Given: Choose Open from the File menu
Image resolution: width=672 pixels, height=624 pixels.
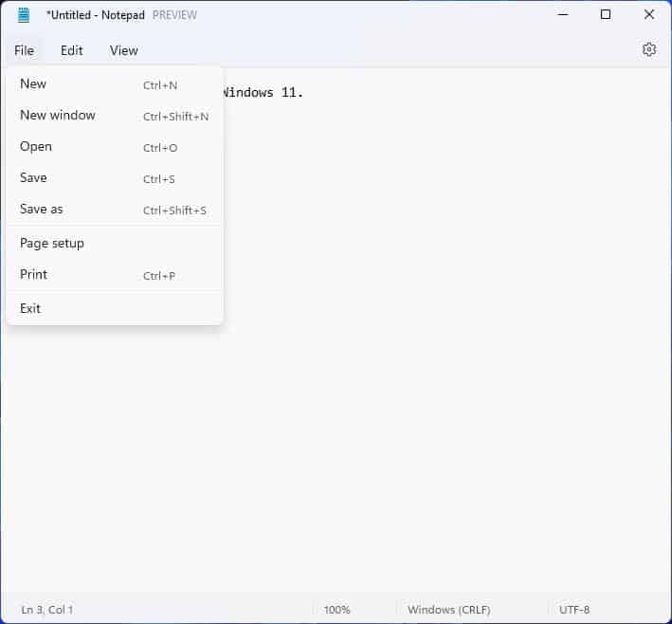Looking at the screenshot, I should click(x=115, y=147).
